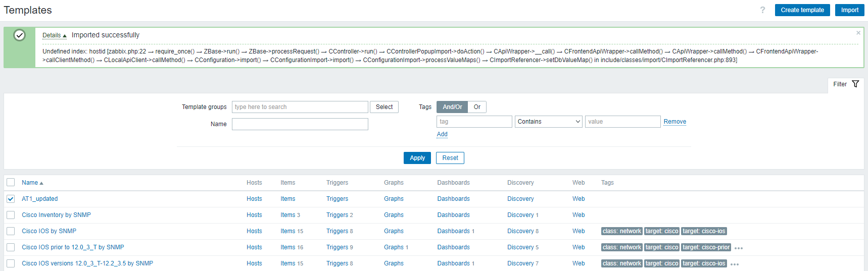Viewport: 868px width, 271px height.
Task: Sort table by Name column
Action: pos(32,183)
